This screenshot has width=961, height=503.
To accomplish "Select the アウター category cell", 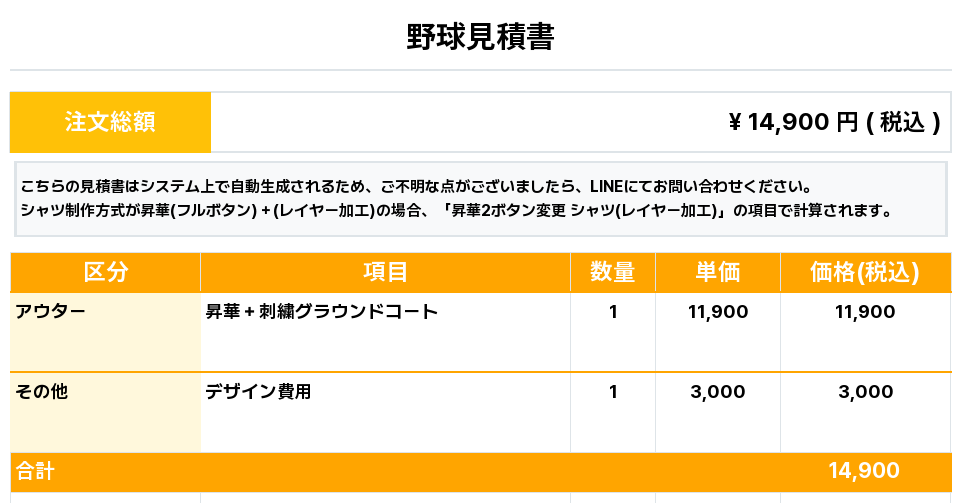I will [x=50, y=311].
